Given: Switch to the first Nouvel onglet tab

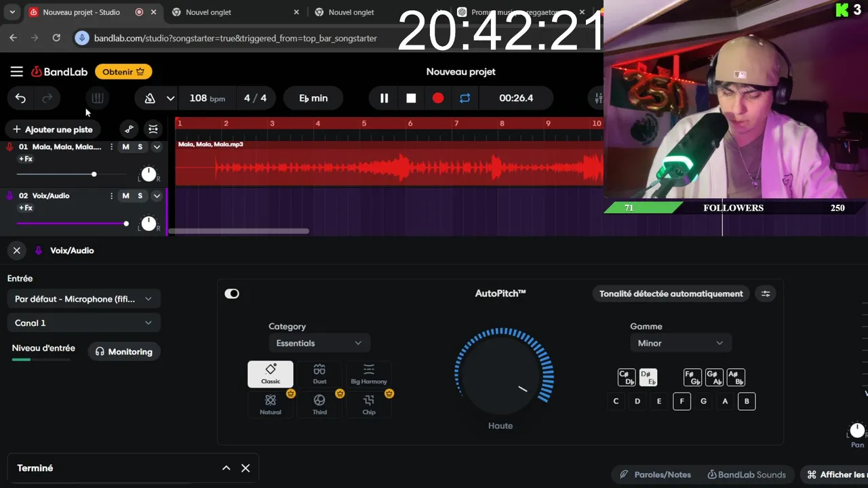Looking at the screenshot, I should pyautogui.click(x=234, y=12).
